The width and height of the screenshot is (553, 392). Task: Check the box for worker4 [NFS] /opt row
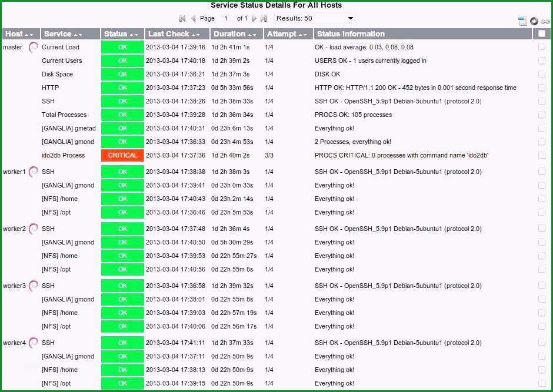[542, 383]
